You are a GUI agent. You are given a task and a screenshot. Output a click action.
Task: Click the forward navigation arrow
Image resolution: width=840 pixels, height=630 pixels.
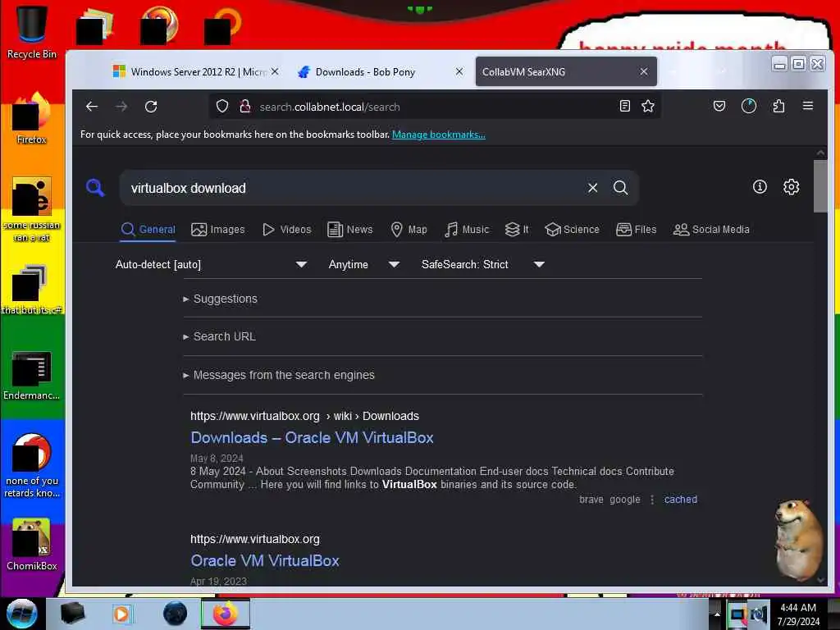tap(121, 107)
